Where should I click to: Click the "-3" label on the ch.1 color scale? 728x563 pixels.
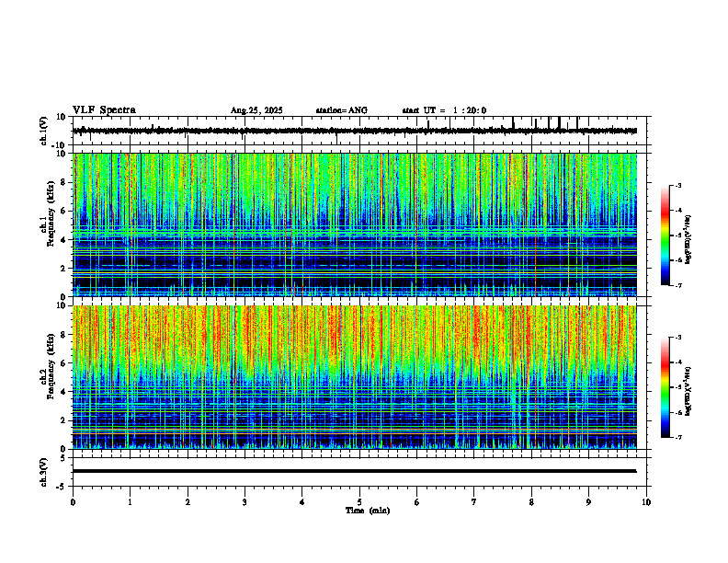click(677, 185)
